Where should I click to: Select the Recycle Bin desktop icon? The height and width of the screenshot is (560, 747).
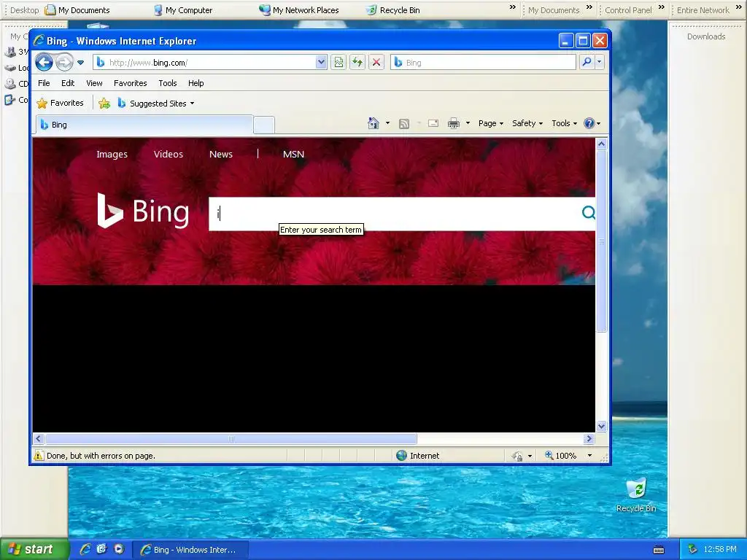click(636, 495)
